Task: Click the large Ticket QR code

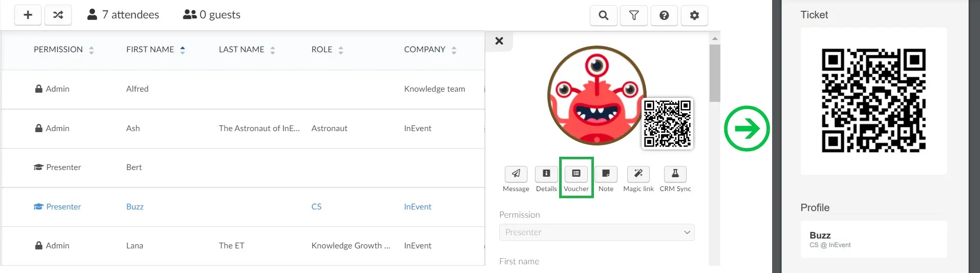Action: 874,100
